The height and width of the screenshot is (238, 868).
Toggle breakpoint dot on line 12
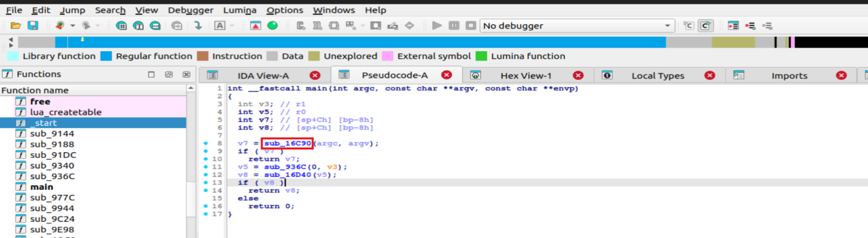(x=206, y=175)
